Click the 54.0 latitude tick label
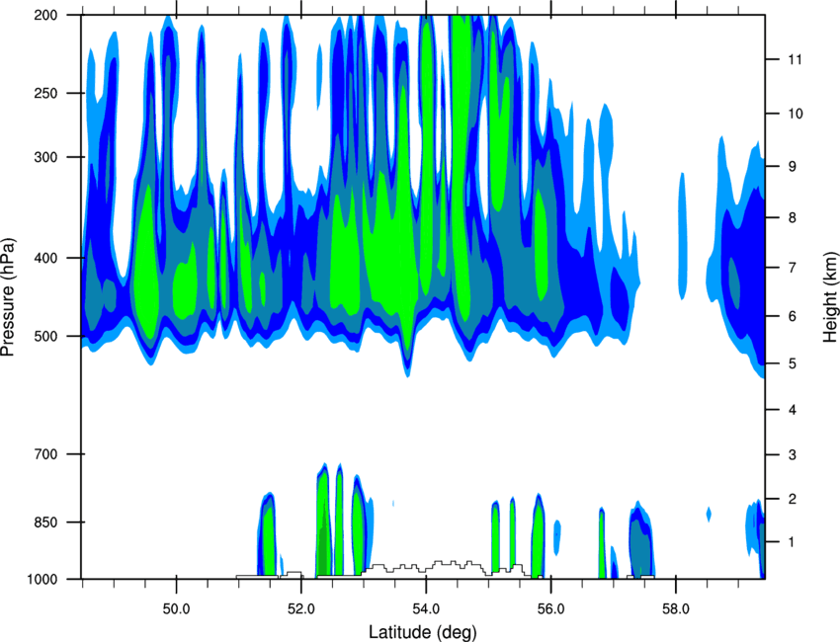This screenshot has height=642, width=840. (426, 609)
